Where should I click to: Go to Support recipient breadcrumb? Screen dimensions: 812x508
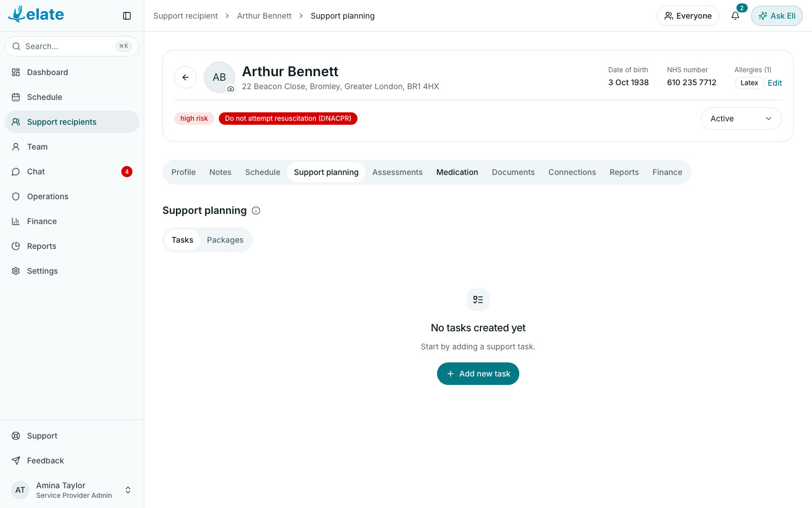pos(186,16)
